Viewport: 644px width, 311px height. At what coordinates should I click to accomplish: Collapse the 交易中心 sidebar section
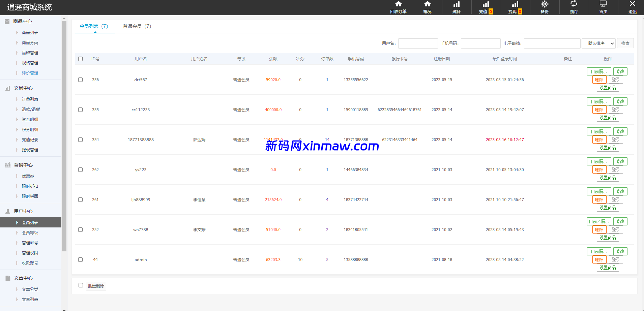[x=23, y=88]
